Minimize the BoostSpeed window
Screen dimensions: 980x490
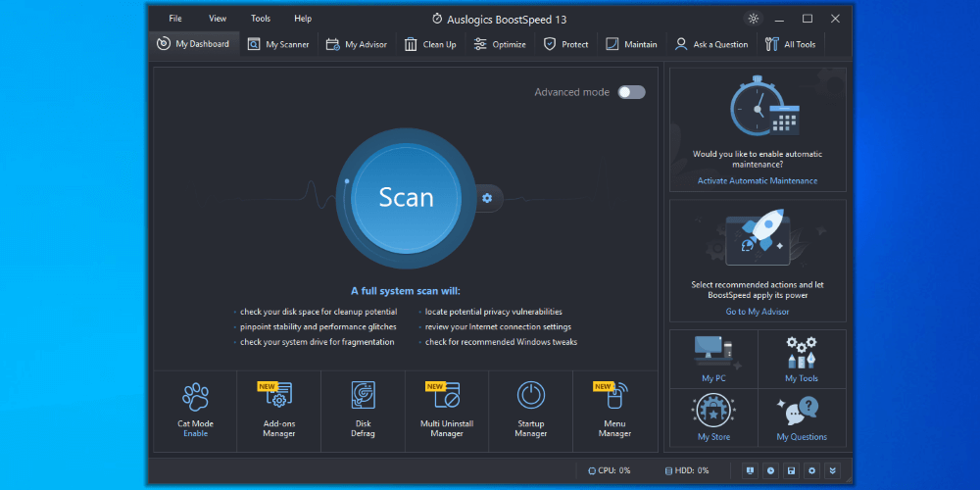780,19
